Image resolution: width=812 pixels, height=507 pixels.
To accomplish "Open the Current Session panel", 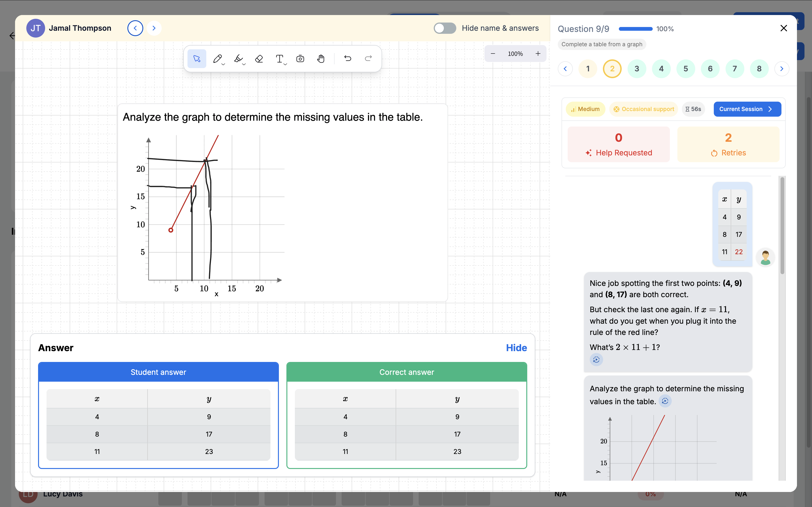I will [747, 109].
